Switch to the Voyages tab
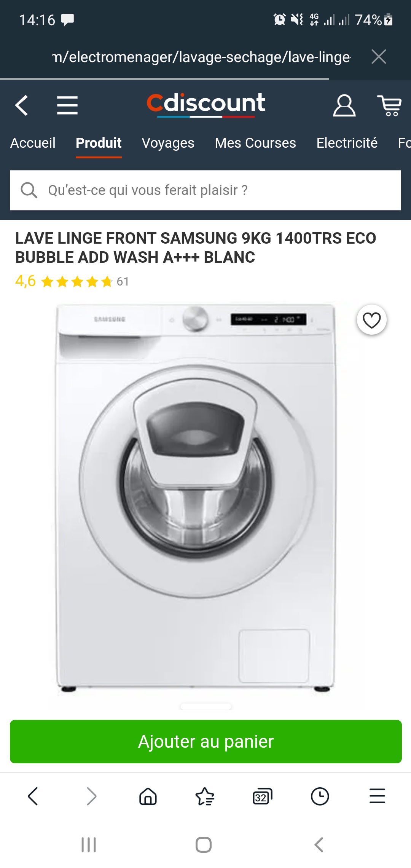Screen dimensions: 411x868 pyautogui.click(x=168, y=143)
